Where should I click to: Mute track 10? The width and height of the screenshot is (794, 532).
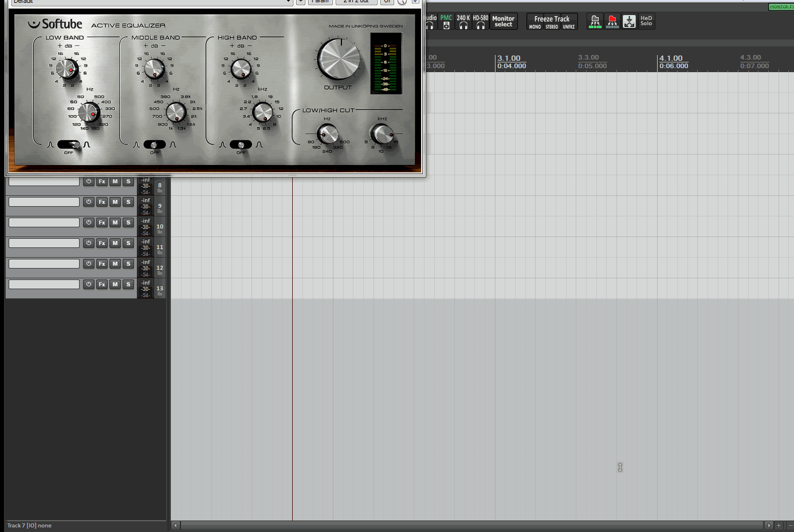point(115,223)
